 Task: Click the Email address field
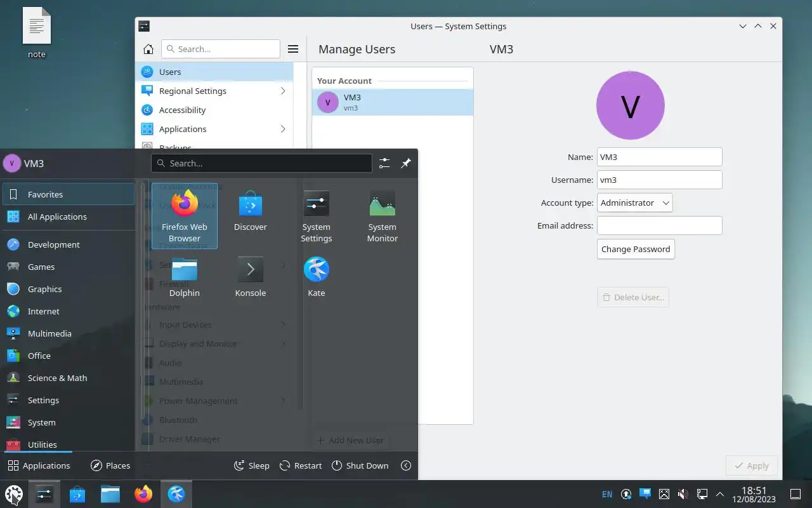[660, 225]
